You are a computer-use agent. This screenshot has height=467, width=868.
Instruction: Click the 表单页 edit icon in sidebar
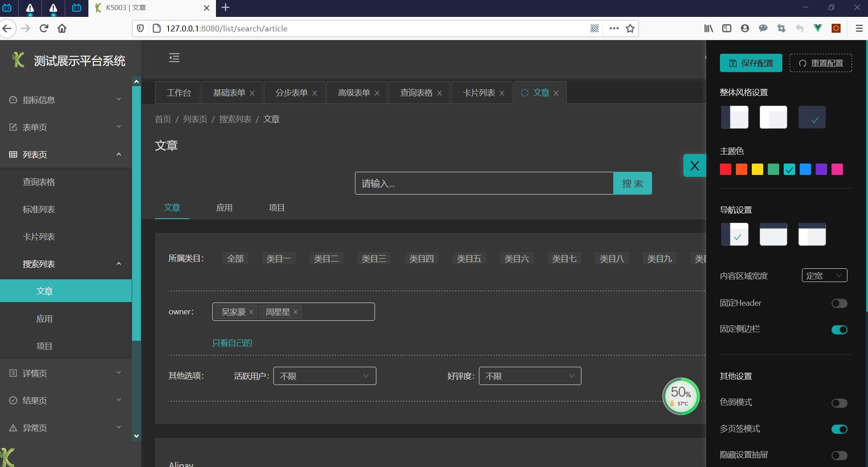coord(13,127)
